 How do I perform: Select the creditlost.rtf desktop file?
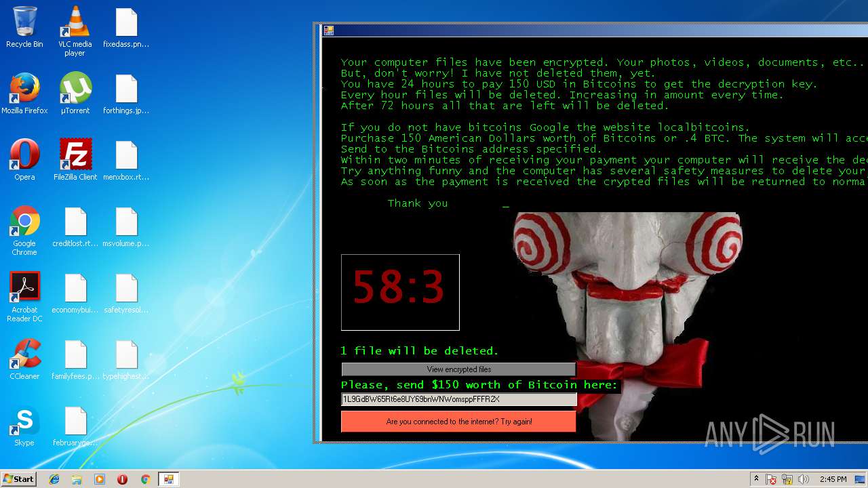click(x=75, y=226)
